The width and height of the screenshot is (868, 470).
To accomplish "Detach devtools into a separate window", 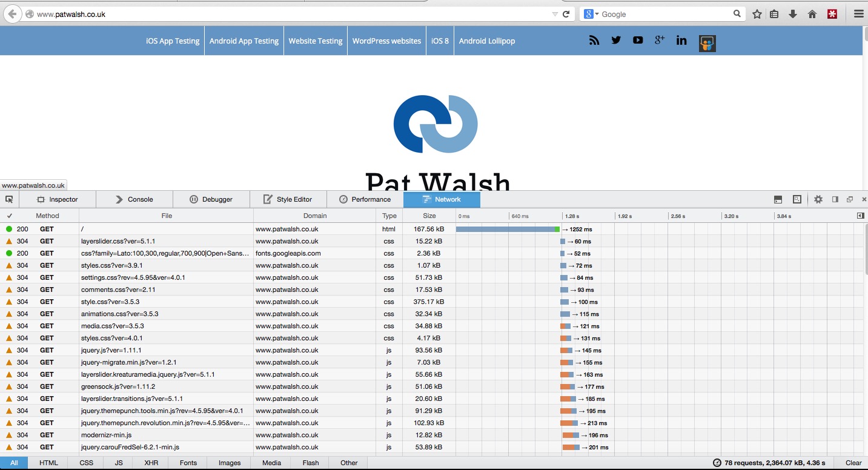I will [850, 199].
